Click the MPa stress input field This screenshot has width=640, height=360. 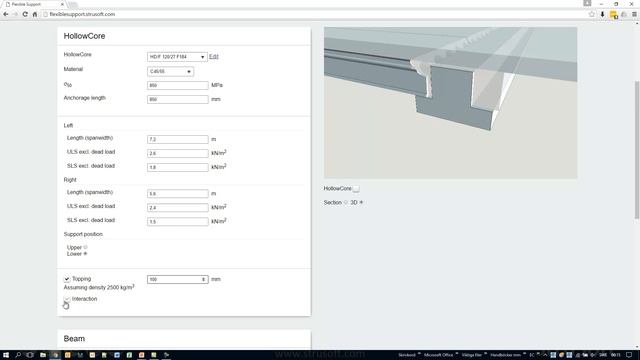(178, 85)
